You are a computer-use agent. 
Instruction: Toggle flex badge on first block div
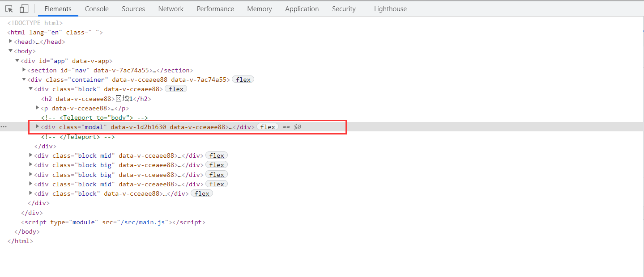click(x=176, y=89)
